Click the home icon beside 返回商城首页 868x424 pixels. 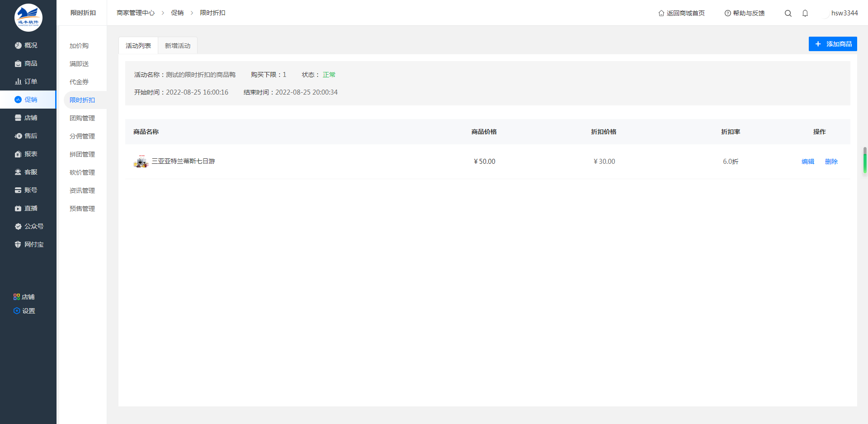[661, 13]
